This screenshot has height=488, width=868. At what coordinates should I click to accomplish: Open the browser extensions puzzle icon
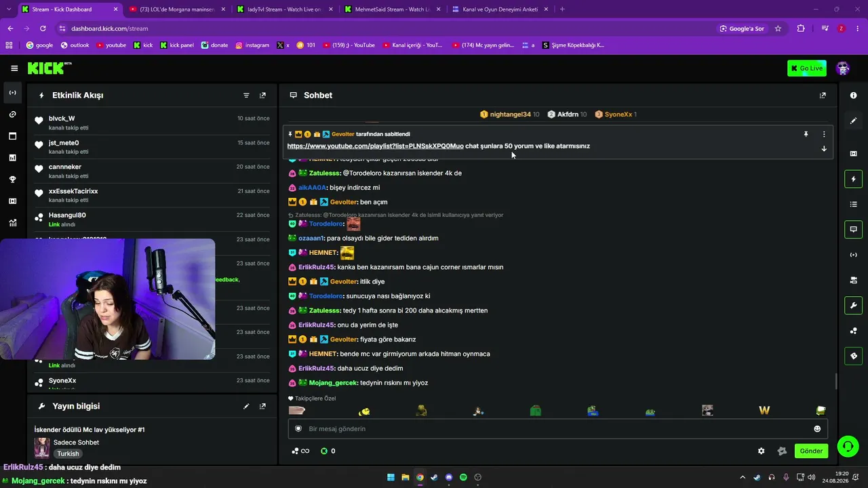(x=801, y=28)
